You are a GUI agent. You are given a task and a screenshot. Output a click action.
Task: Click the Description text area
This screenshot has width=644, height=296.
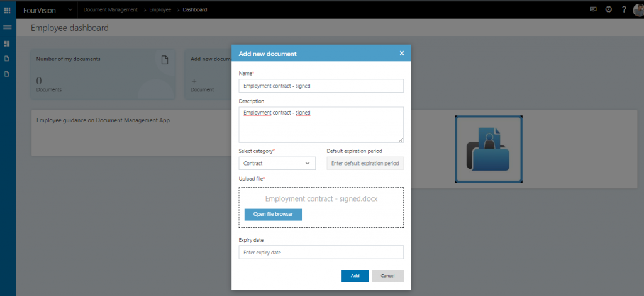coord(321,125)
